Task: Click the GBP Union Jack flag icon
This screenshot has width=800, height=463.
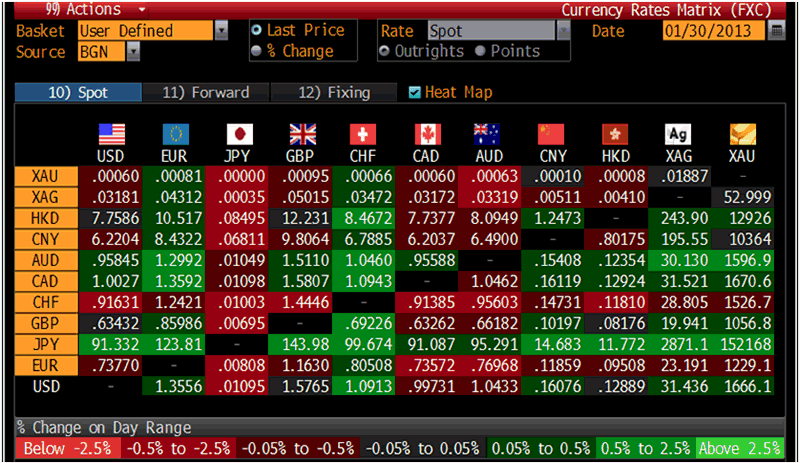Action: point(301,135)
